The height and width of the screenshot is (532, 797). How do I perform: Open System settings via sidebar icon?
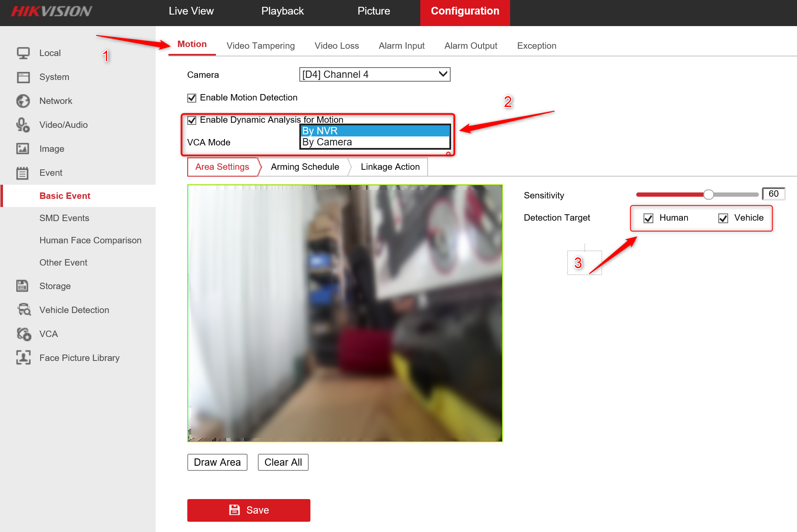tap(23, 77)
